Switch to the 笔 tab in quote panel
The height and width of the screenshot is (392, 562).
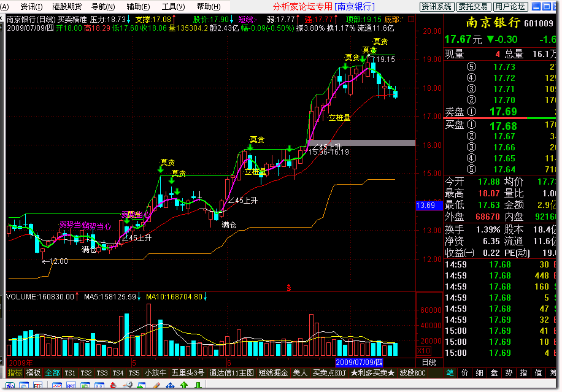click(x=450, y=373)
